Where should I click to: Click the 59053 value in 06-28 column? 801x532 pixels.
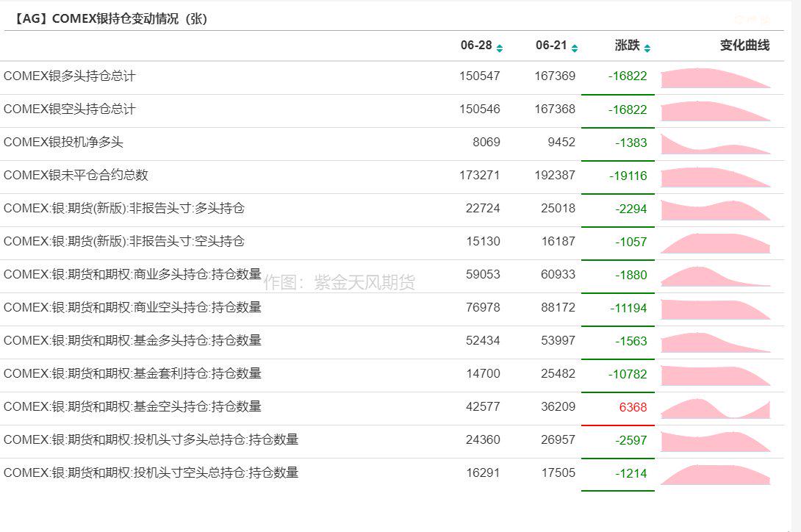pyautogui.click(x=483, y=274)
